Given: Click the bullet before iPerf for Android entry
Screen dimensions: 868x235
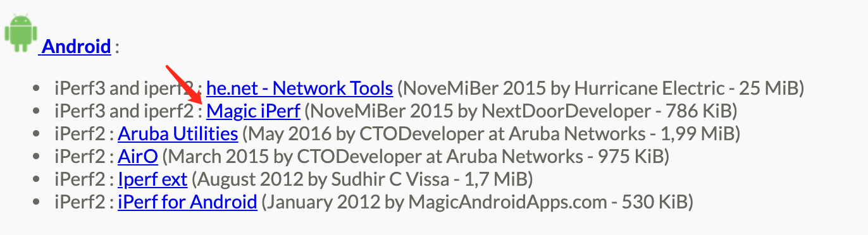Looking at the screenshot, I should [x=38, y=203].
